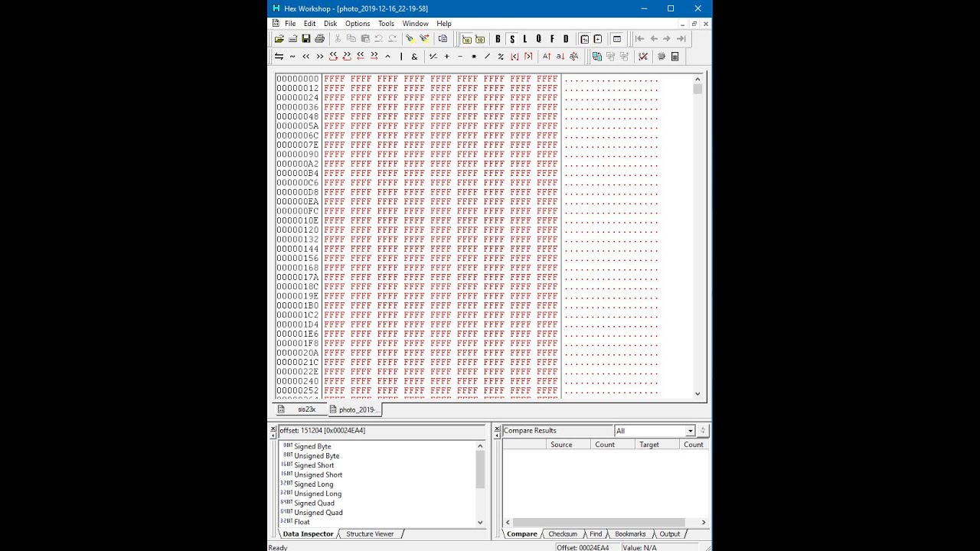Switch to Float view with F button

point(552,39)
